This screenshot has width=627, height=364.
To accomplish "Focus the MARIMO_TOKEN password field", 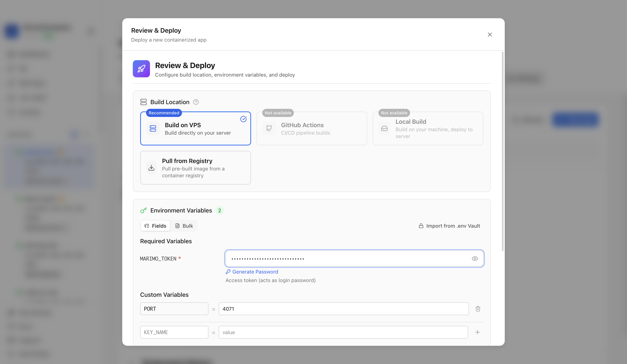I will 355,259.
